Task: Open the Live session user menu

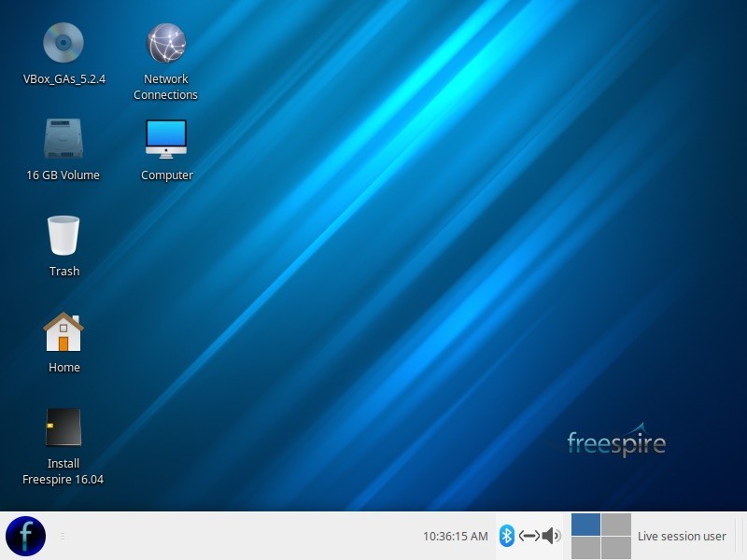Action: point(682,536)
